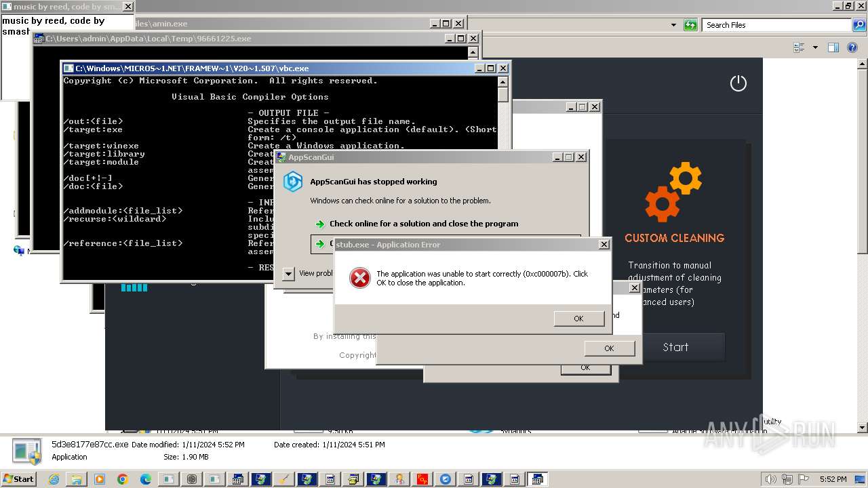
Task: Select the Custom Cleaning gears icon
Action: [x=673, y=192]
